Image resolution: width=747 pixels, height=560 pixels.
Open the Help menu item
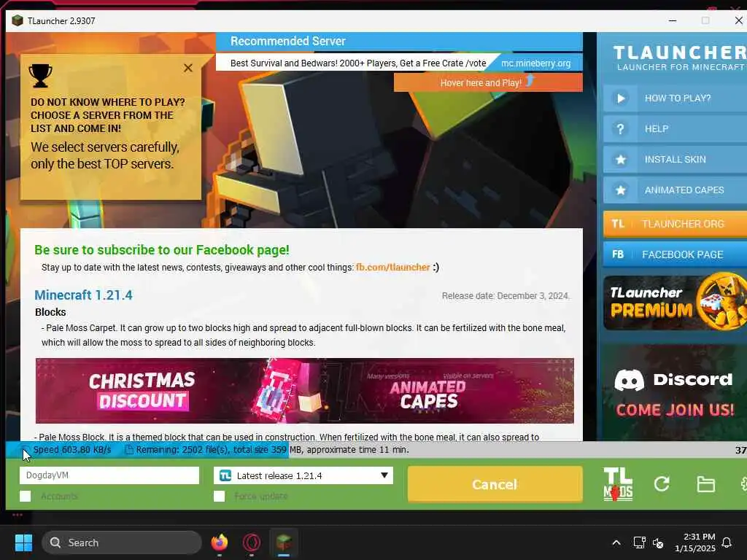pyautogui.click(x=675, y=129)
